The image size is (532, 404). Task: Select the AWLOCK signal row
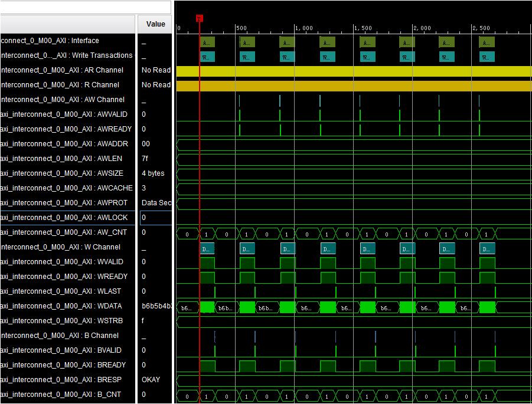(68, 218)
